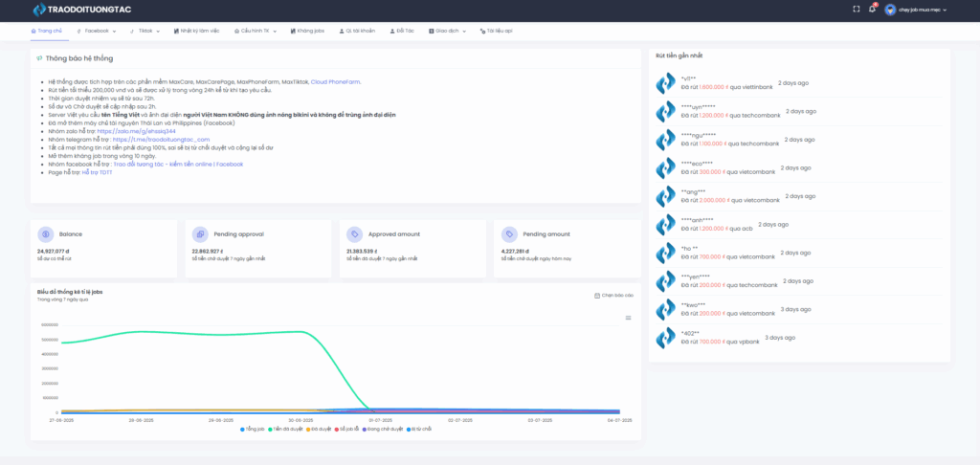Screen dimensions: 980x465
Task: Click the 1.600.000 đ viettinbank withdrawal text
Action: point(727,87)
